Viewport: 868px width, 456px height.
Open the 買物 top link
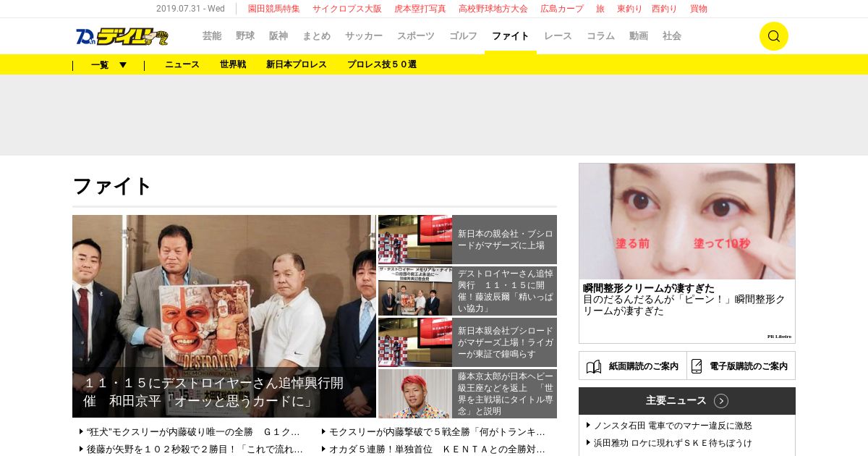(x=699, y=9)
